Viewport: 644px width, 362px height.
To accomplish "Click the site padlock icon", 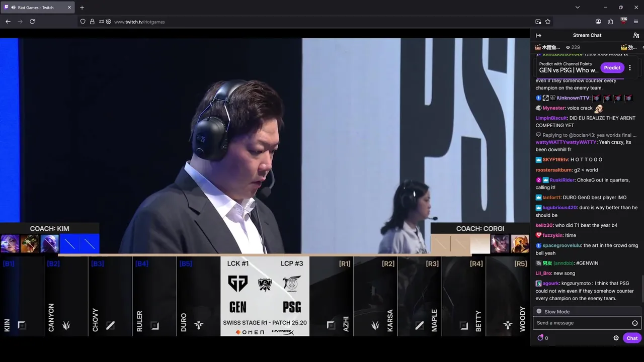I will (x=92, y=22).
